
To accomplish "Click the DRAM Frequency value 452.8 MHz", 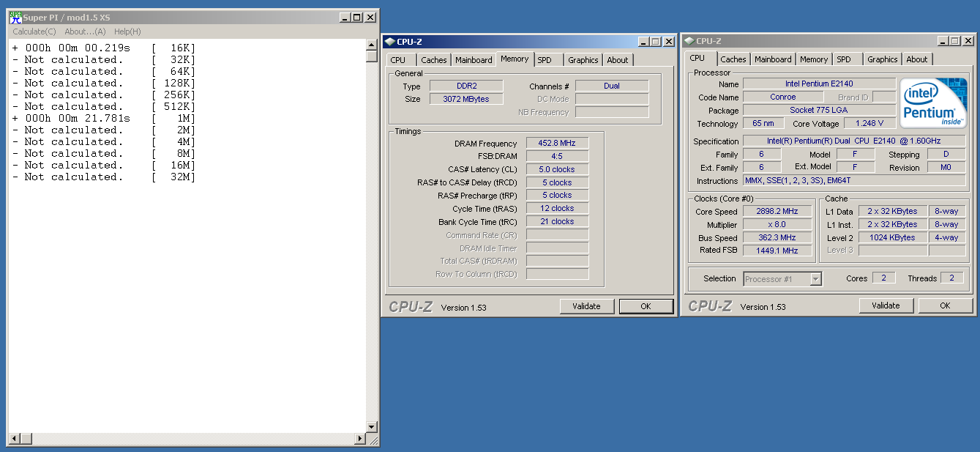I will [557, 144].
